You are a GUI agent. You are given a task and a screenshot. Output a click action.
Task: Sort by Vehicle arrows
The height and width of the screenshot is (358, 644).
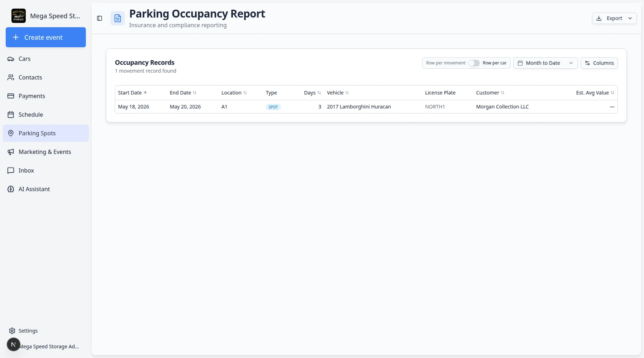coord(347,93)
